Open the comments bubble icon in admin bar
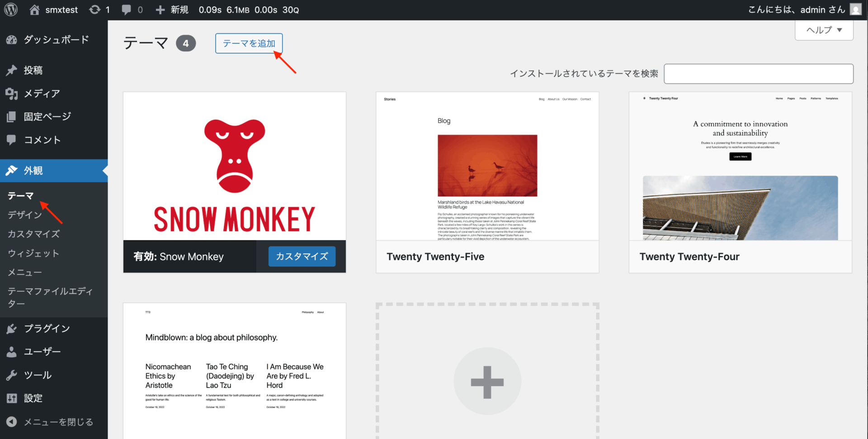Viewport: 868px width, 439px height. coord(127,10)
